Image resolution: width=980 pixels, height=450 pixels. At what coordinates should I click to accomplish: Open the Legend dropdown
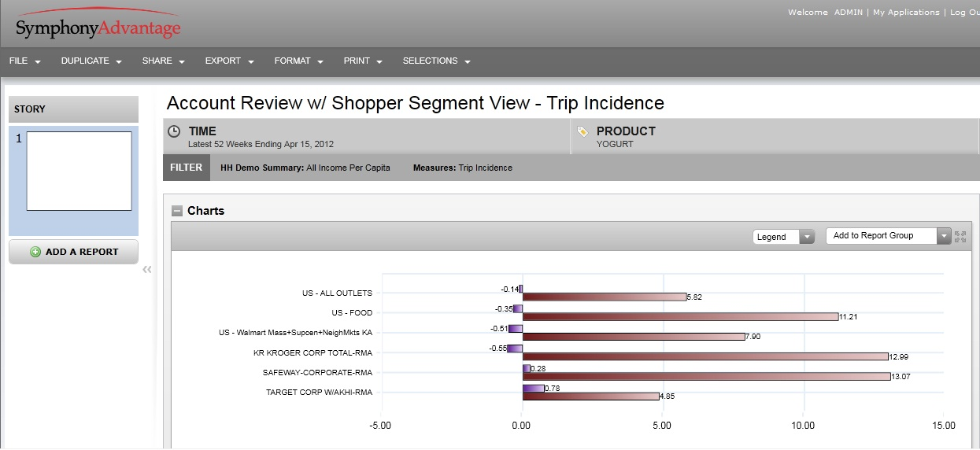pyautogui.click(x=782, y=237)
